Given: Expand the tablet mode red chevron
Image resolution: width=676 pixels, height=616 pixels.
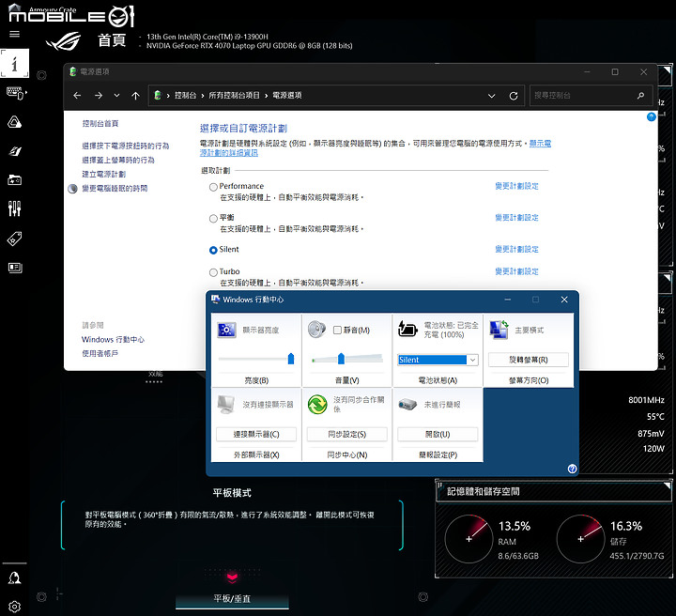Looking at the screenshot, I should pos(232,577).
